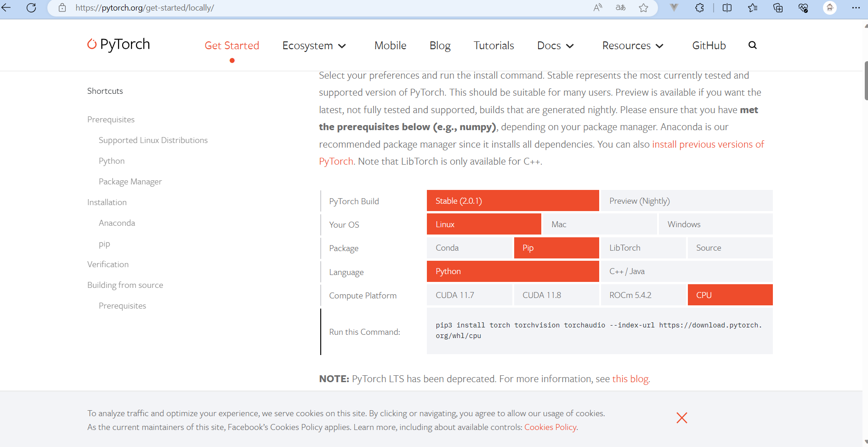Select Stable (2.0.1) build
The width and height of the screenshot is (868, 447).
click(513, 201)
